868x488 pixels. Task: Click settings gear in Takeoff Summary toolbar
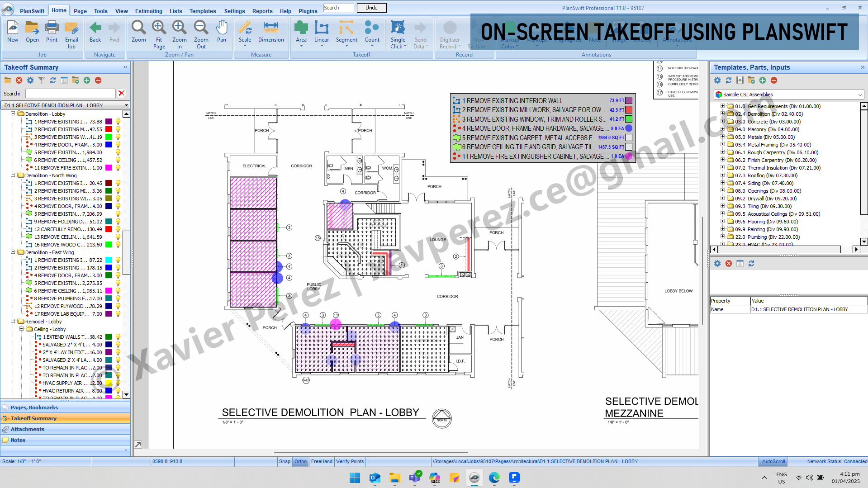coord(30,80)
